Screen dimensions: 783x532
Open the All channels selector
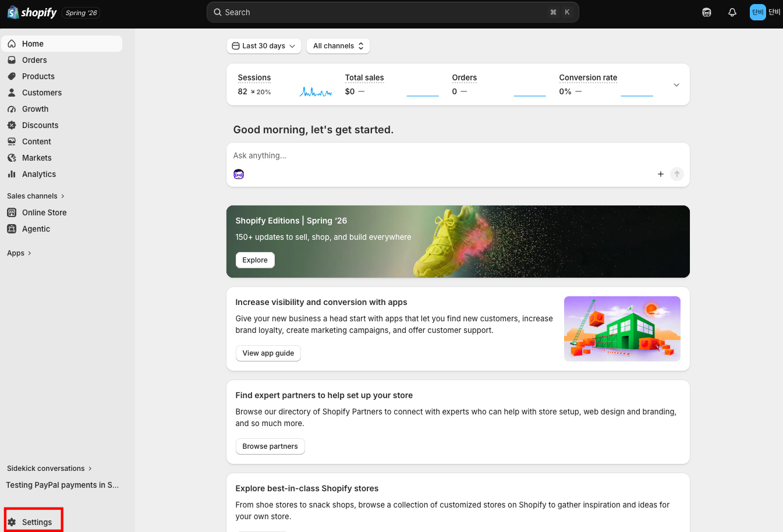(x=338, y=46)
